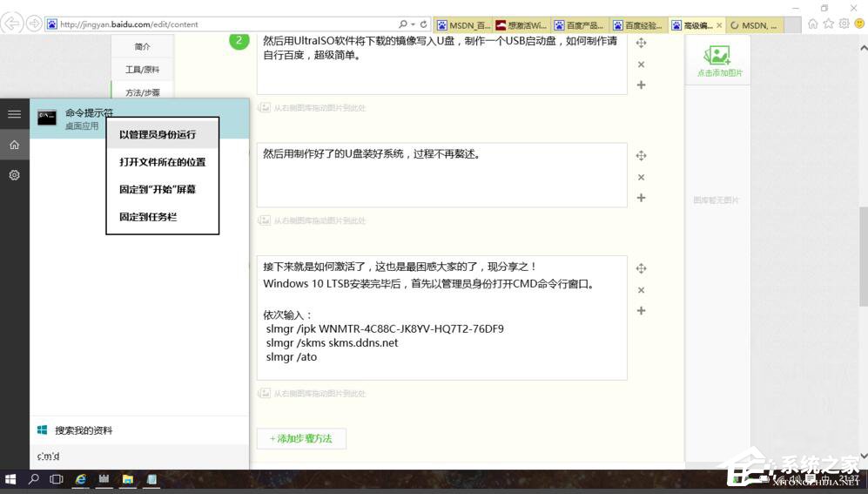Click the home icon in the Start sidebar
Screen dimensions: 868x494
point(14,145)
